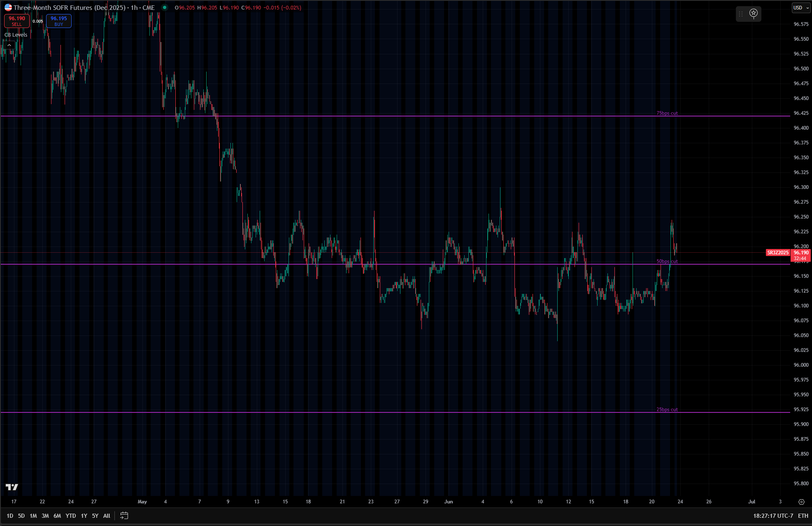
Task: Select the 6M date range
Action: 57,516
